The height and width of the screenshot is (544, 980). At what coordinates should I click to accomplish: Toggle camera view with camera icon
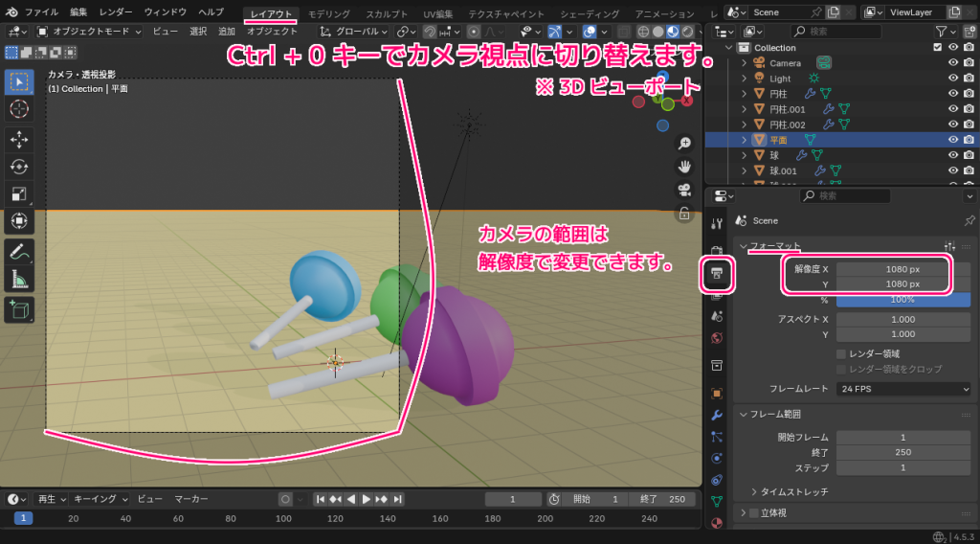coord(684,190)
